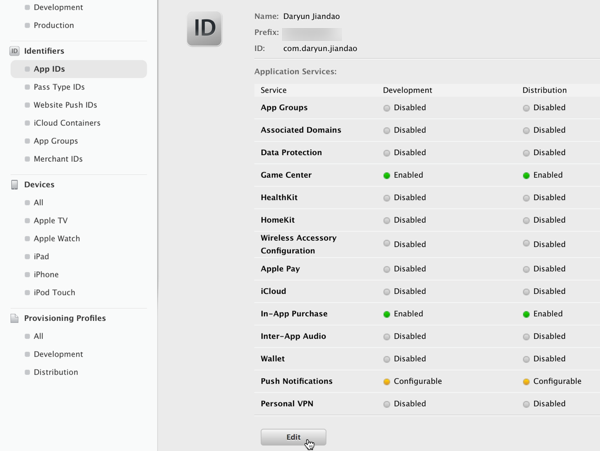Click the Provisioning Profiles section icon
Image resolution: width=600 pixels, height=451 pixels.
(x=14, y=319)
